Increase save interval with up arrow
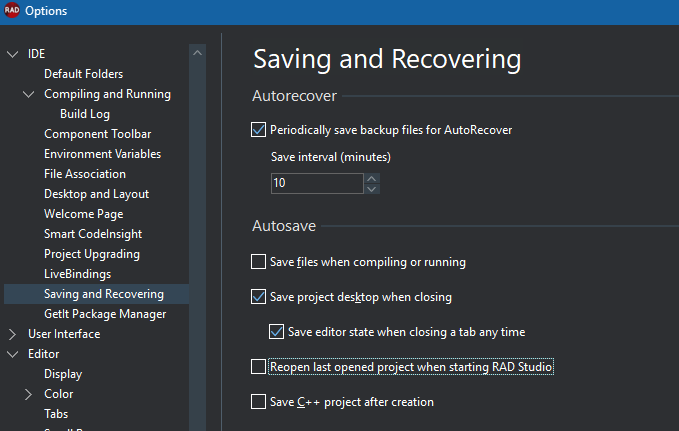 point(372,178)
